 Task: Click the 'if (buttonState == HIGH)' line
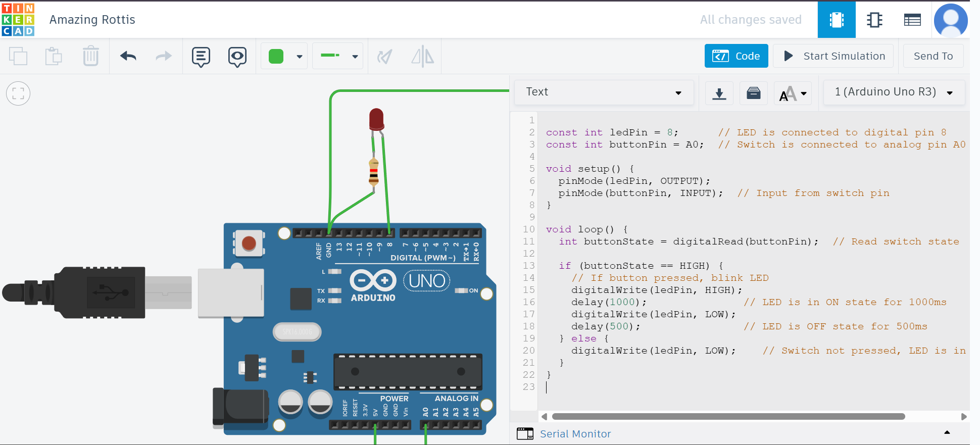tap(641, 266)
